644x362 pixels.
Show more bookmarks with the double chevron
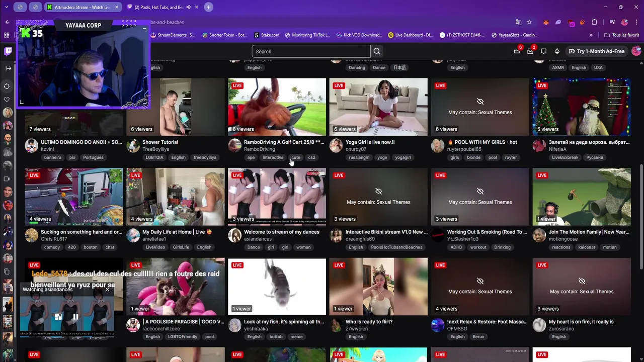591,35
